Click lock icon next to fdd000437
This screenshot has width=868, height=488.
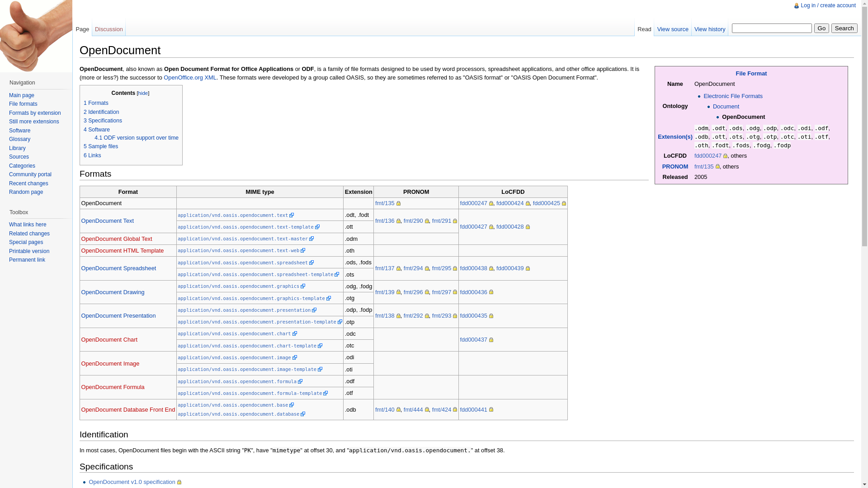pyautogui.click(x=491, y=340)
